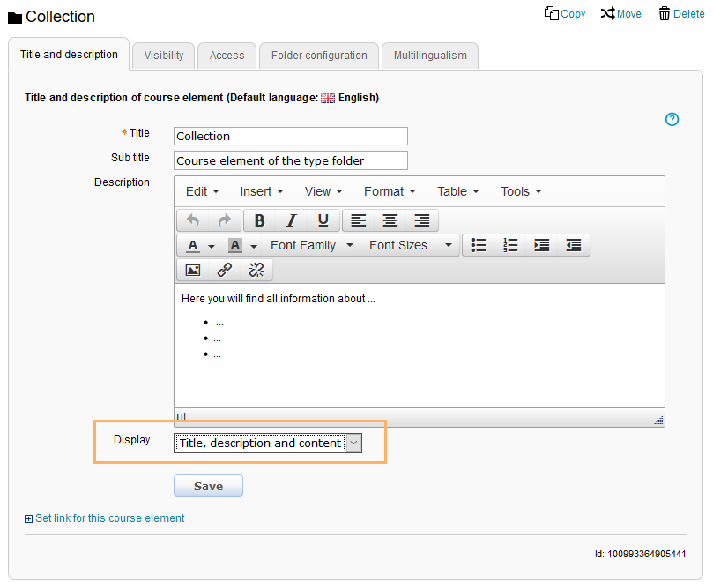This screenshot has height=588, width=713.
Task: Click the insert image icon
Action: [x=192, y=270]
